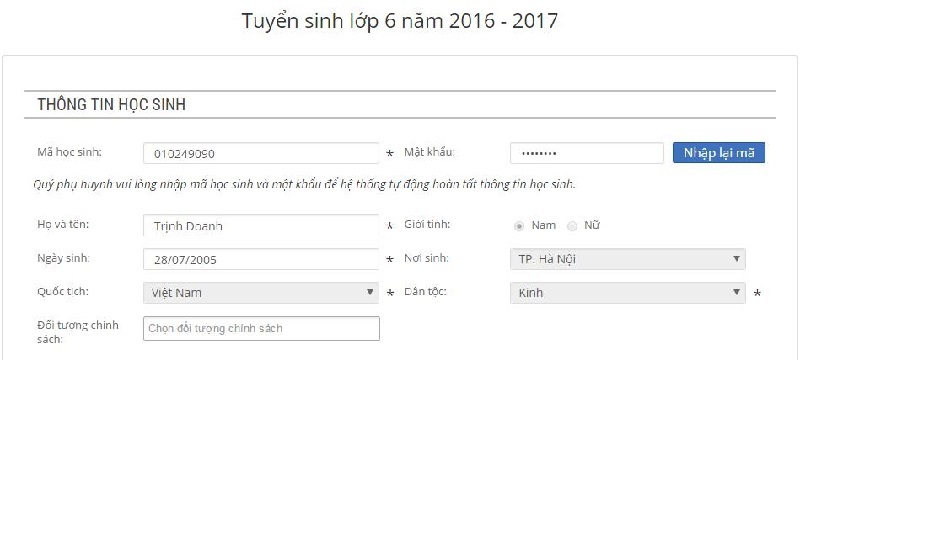Click the Họ và tên text field
The image size is (949, 558).
tap(260, 226)
